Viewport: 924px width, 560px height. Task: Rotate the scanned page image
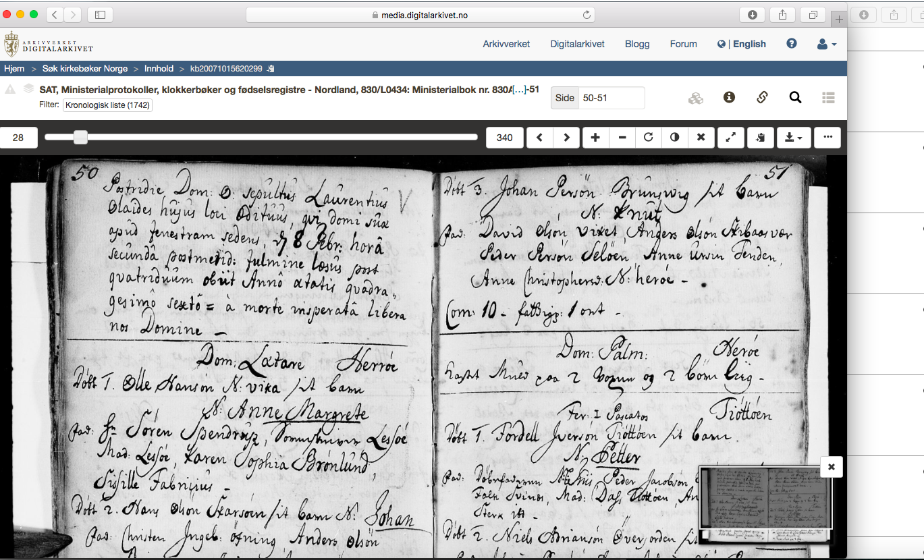pyautogui.click(x=648, y=138)
